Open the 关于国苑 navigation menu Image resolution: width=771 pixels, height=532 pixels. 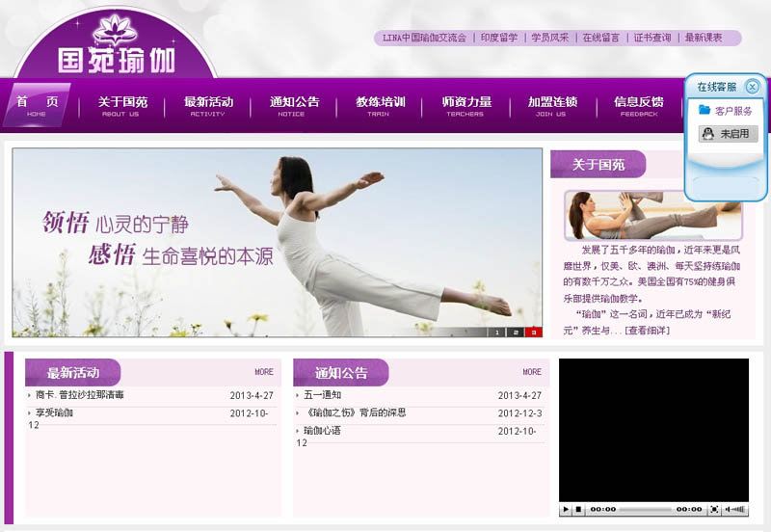pyautogui.click(x=121, y=105)
